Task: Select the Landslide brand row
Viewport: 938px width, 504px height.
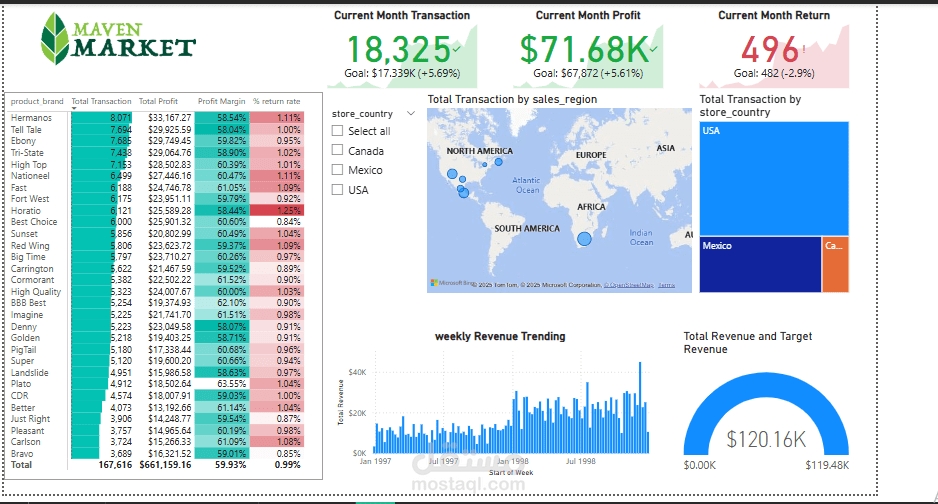Action: coord(157,372)
